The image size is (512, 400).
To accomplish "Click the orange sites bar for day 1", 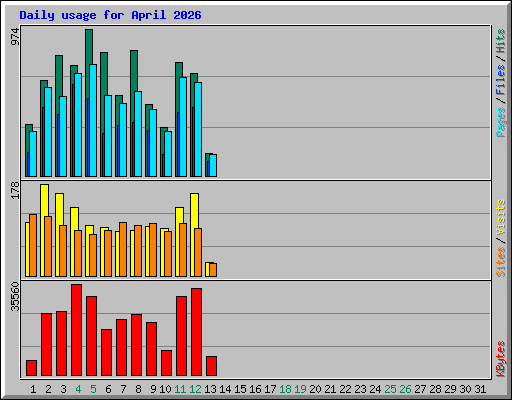I will 33,245.
